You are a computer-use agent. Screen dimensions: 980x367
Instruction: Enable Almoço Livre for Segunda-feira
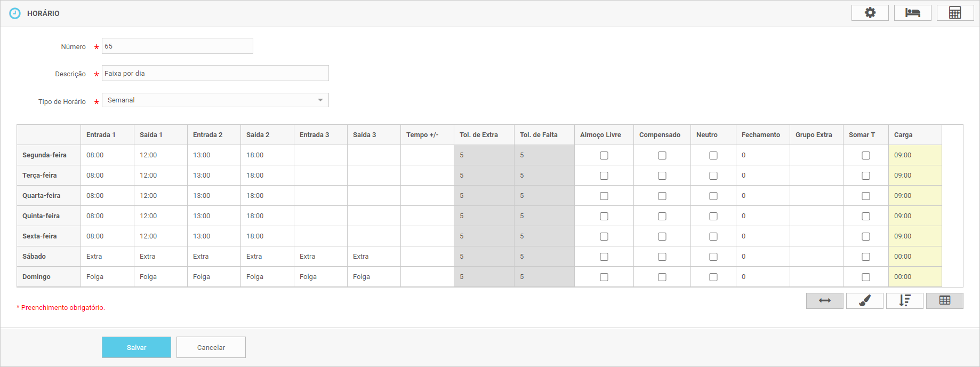click(x=604, y=156)
